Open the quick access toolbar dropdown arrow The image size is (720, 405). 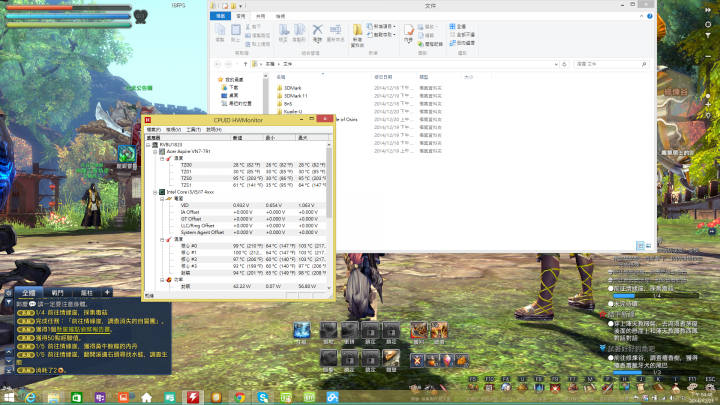240,6
